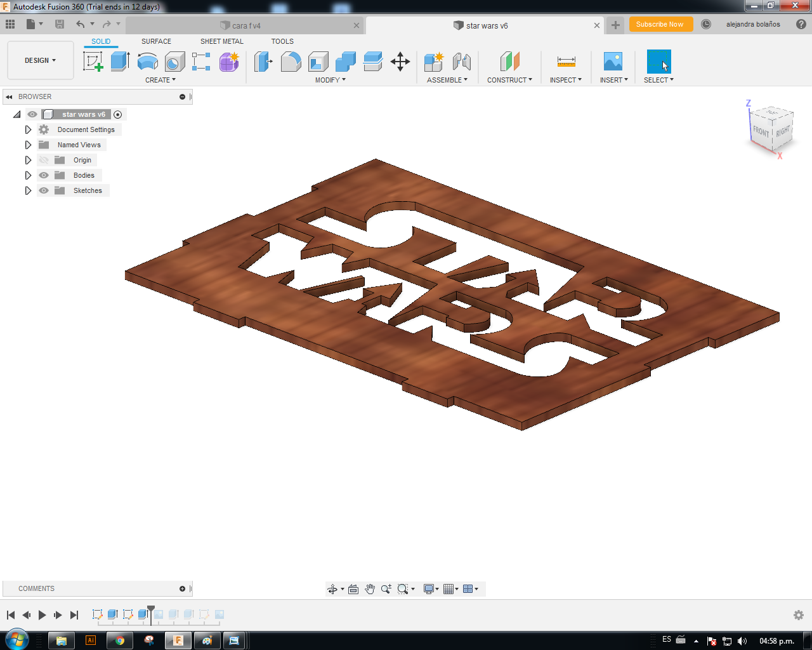Click the Midplane construct icon

[x=509, y=62]
